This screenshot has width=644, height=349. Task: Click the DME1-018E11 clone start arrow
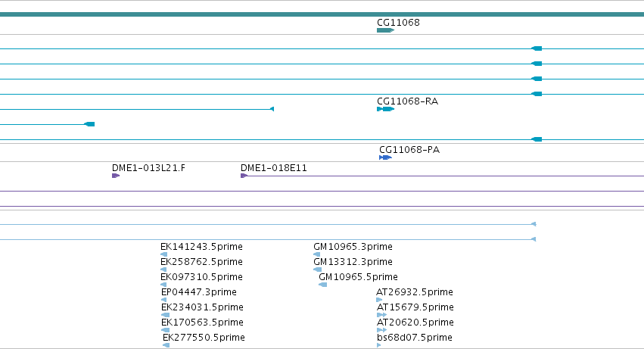244,176
